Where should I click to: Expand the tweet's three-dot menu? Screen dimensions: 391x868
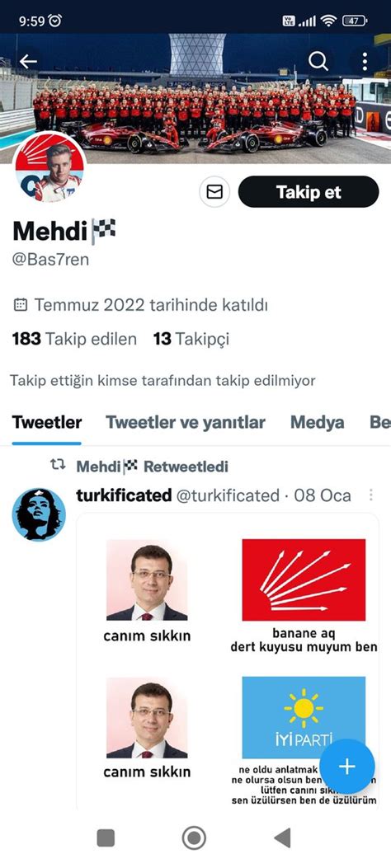[370, 495]
